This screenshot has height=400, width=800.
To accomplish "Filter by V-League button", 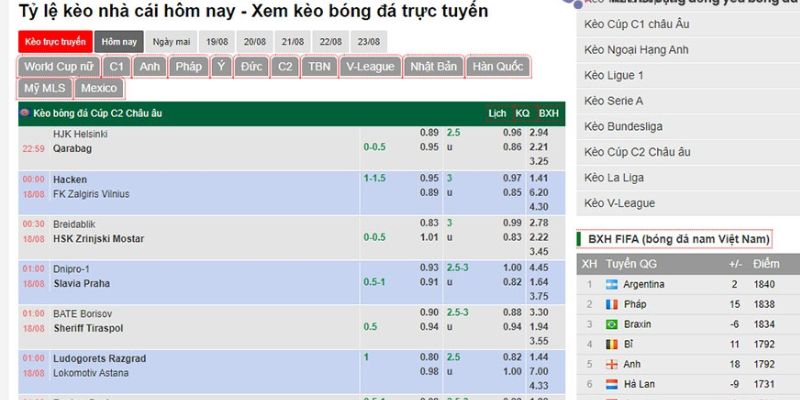I will [370, 67].
